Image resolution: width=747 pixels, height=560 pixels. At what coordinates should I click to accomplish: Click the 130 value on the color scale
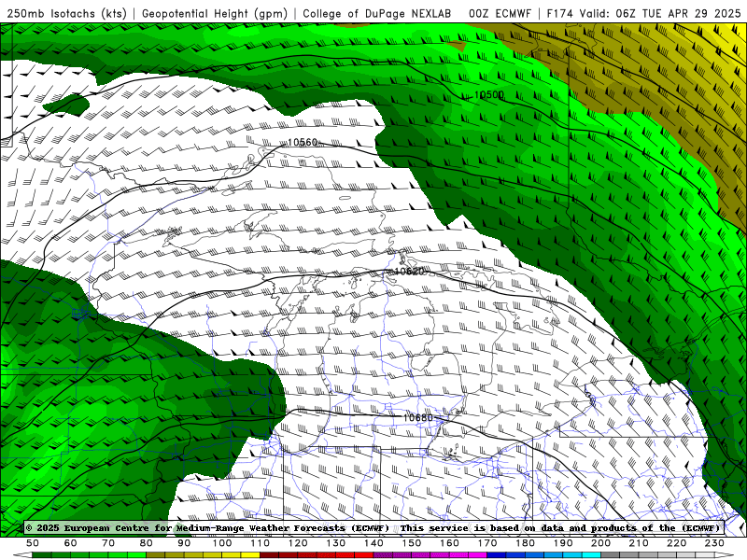[336, 543]
